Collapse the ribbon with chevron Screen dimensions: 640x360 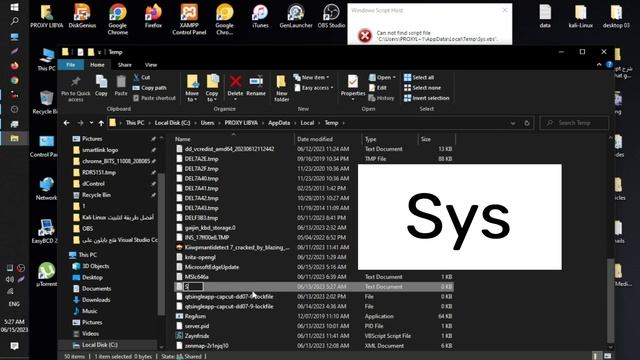click(599, 64)
